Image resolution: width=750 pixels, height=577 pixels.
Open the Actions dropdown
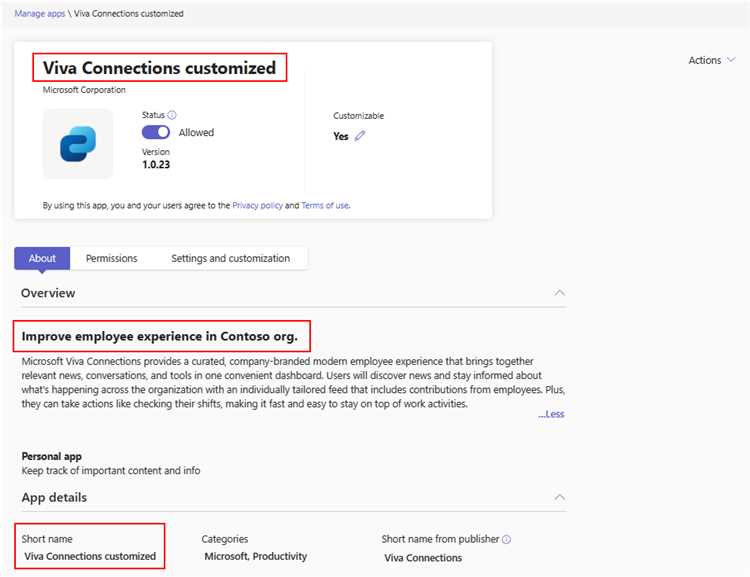(711, 60)
